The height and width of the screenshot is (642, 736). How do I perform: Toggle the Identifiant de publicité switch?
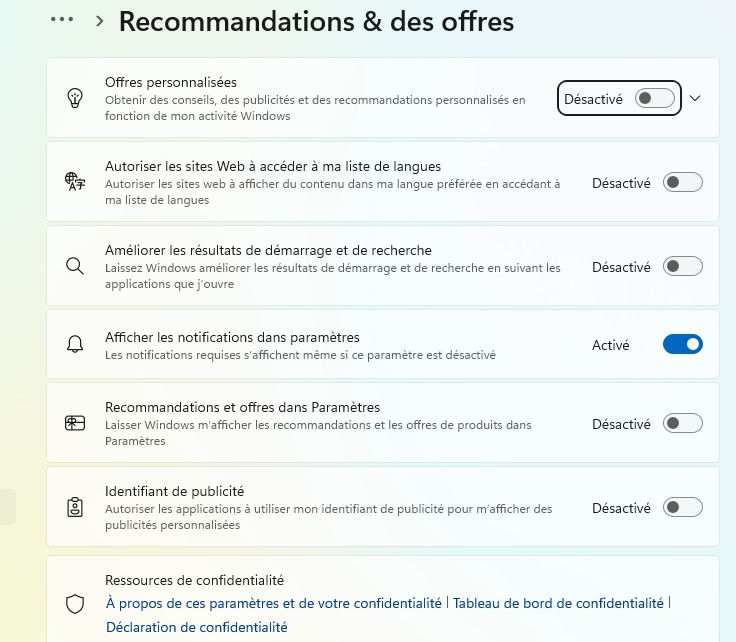pos(682,507)
